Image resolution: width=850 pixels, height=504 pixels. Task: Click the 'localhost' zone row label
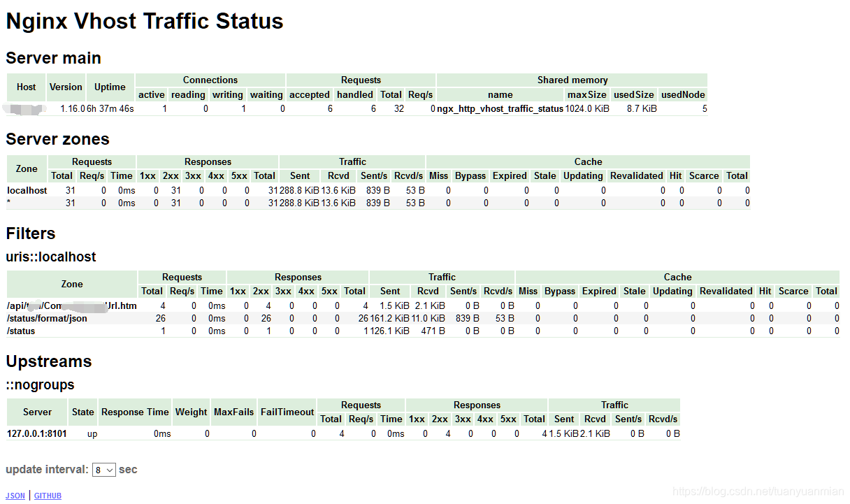(27, 190)
